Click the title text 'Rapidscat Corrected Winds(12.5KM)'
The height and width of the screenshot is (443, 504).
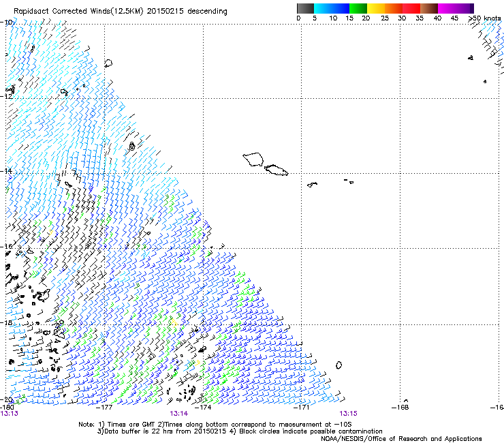[78, 12]
